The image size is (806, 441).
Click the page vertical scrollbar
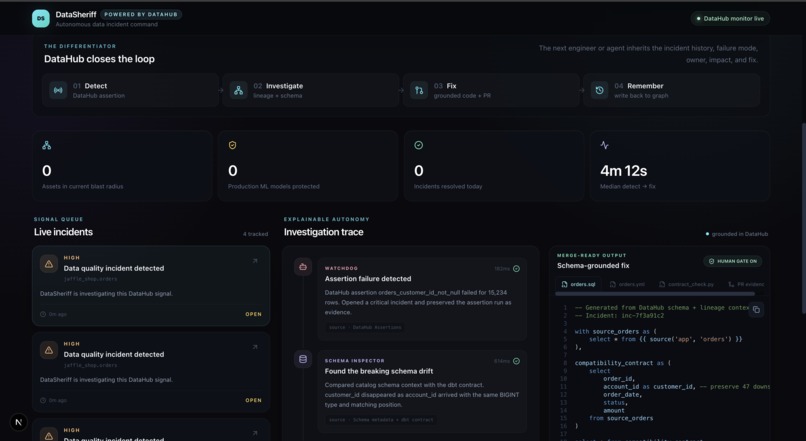pyautogui.click(x=803, y=218)
